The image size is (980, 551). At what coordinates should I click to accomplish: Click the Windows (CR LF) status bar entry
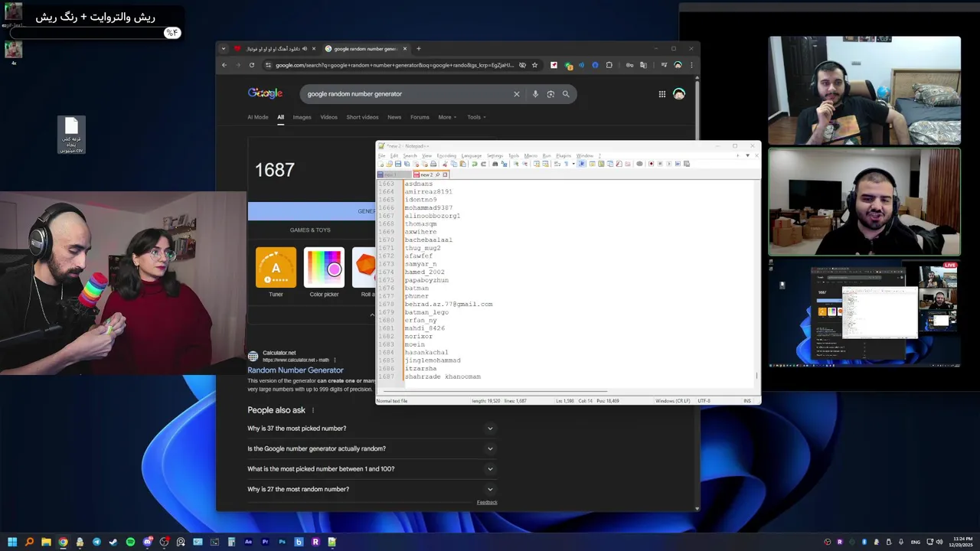click(x=673, y=401)
